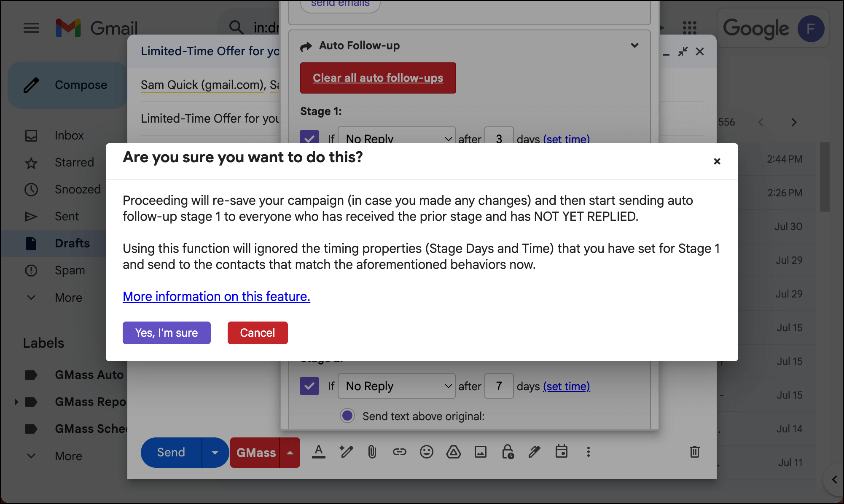Image resolution: width=844 pixels, height=504 pixels.
Task: Click the insert photo icon
Action: (480, 452)
